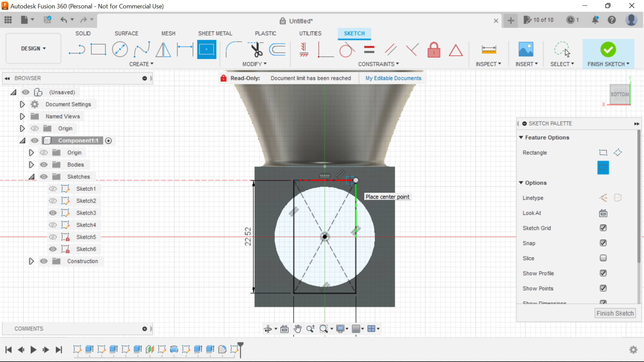Click the Finish Sketch checkmark icon

(x=608, y=49)
